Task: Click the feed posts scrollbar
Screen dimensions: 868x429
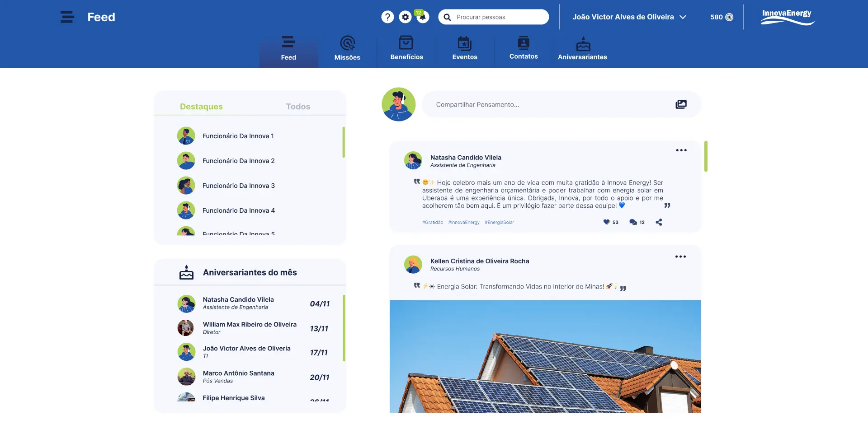Action: [706, 156]
